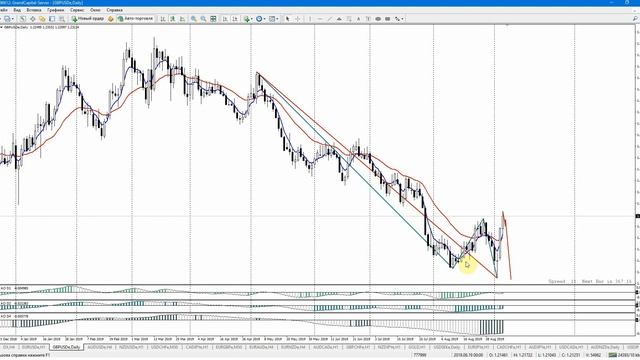Click the periods clock icon

tap(259, 19)
